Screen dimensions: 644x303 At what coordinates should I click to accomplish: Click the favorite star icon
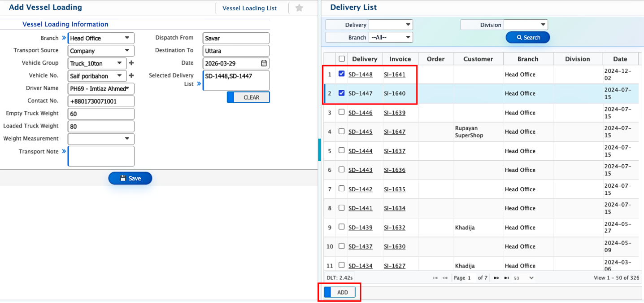pos(299,8)
